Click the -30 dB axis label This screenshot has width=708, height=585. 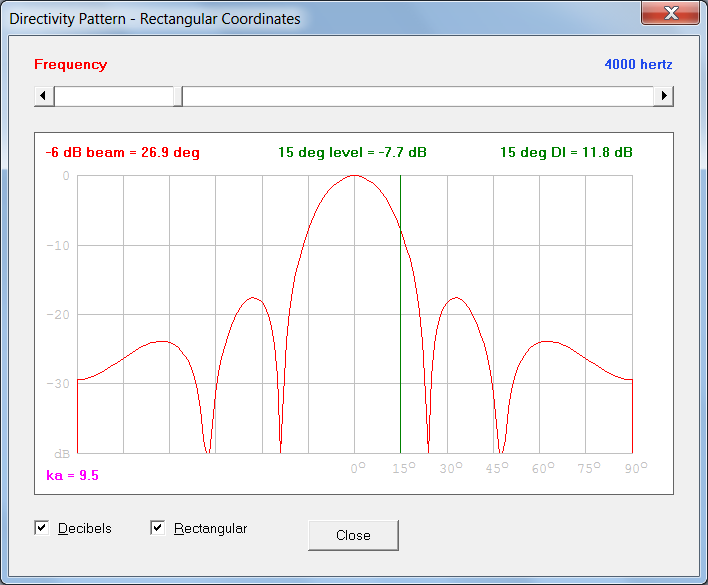click(58, 384)
